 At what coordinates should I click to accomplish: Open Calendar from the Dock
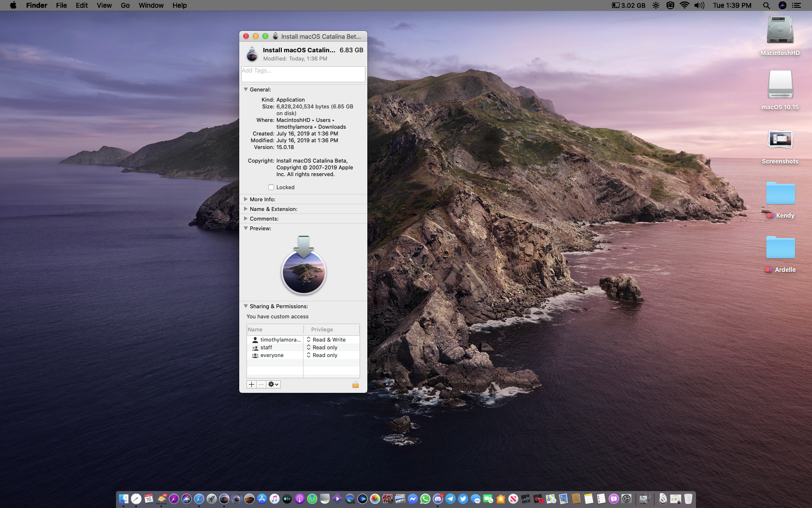149,499
